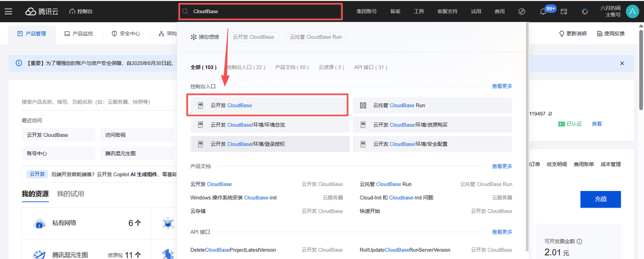
Task: Open Windows 操作系统安装 Cloudbase-Init document
Action: pos(233,198)
